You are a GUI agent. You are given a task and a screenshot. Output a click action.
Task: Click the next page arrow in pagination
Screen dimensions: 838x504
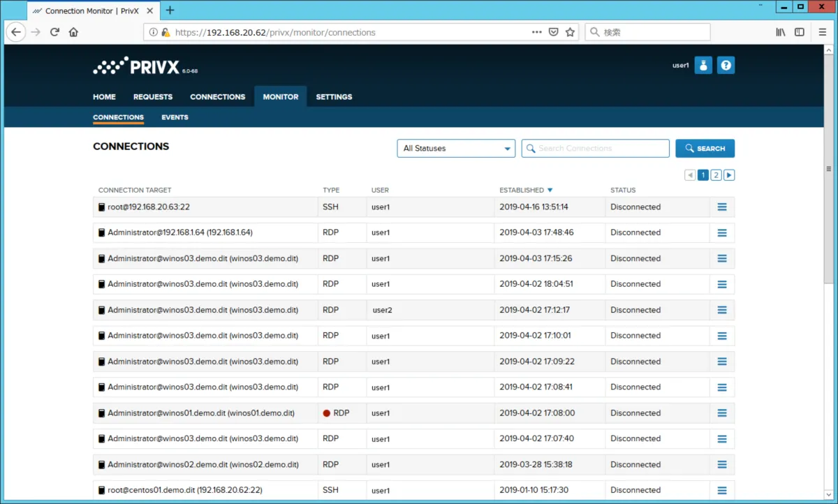(729, 175)
